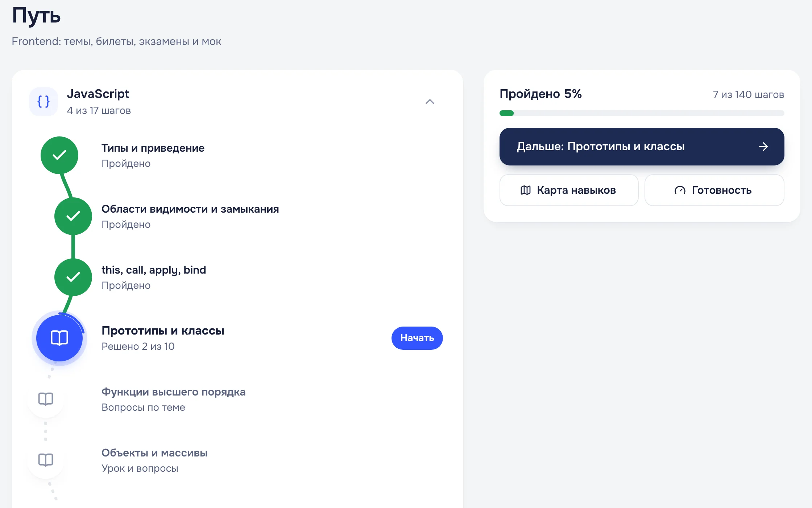
Task: Click the arrow icon in Дальше button
Action: click(x=763, y=147)
